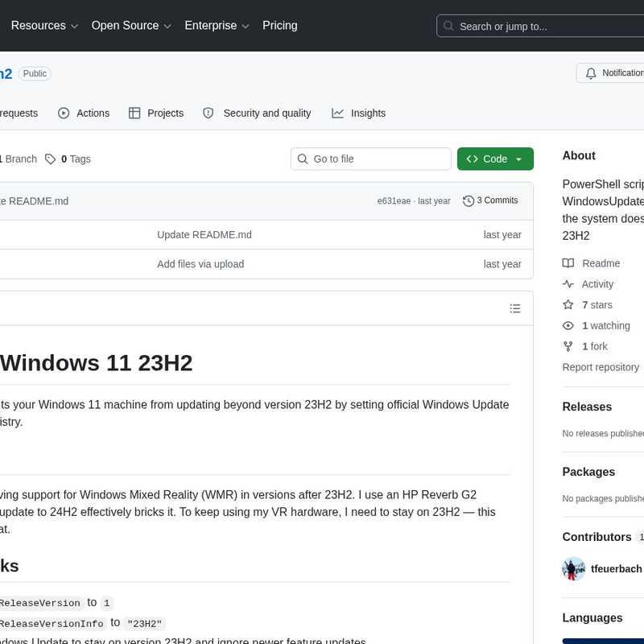Click the fork icon in About

[x=568, y=346]
